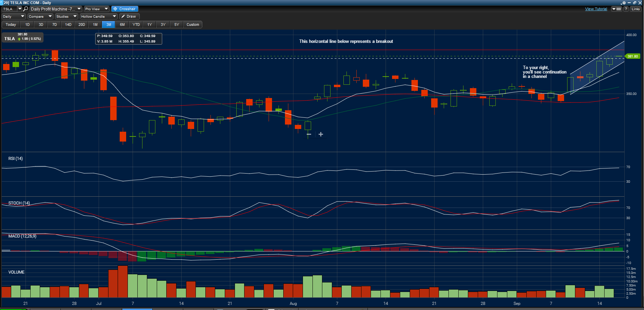Click the 400.00 price axis label
Viewport: 644px width, 310px height.
point(631,35)
